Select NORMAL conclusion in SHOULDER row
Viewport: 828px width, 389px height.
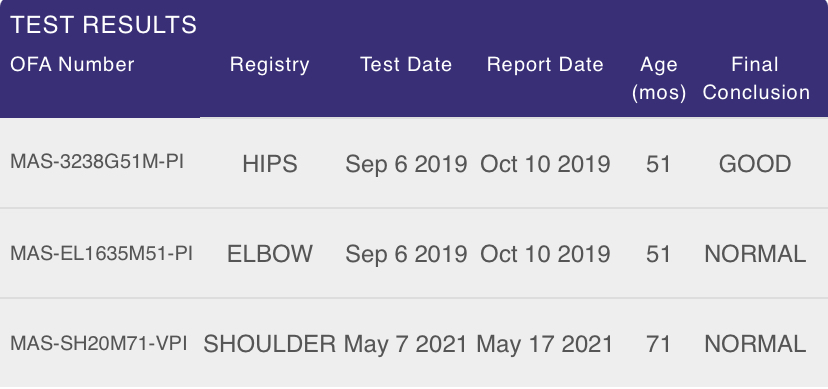pos(755,344)
